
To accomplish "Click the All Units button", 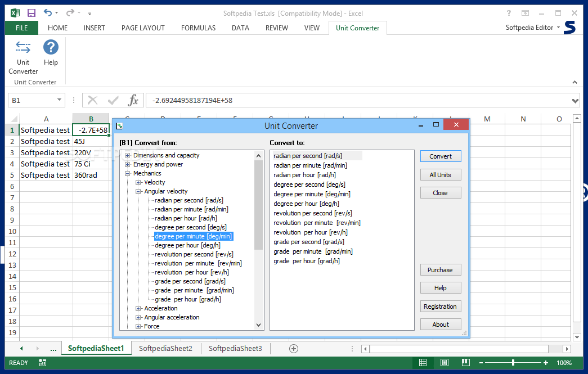I will (441, 175).
